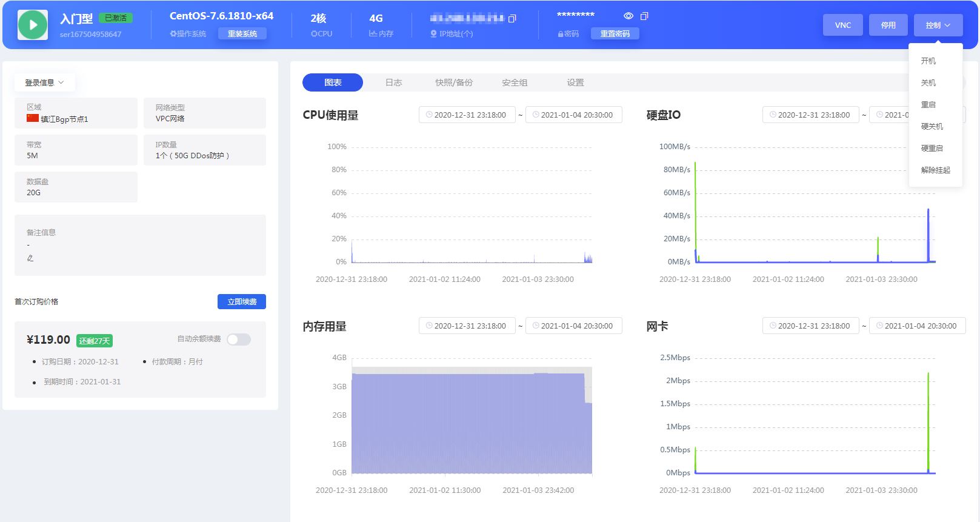This screenshot has width=980, height=522.
Task: Show the password using eye icon
Action: (x=628, y=16)
